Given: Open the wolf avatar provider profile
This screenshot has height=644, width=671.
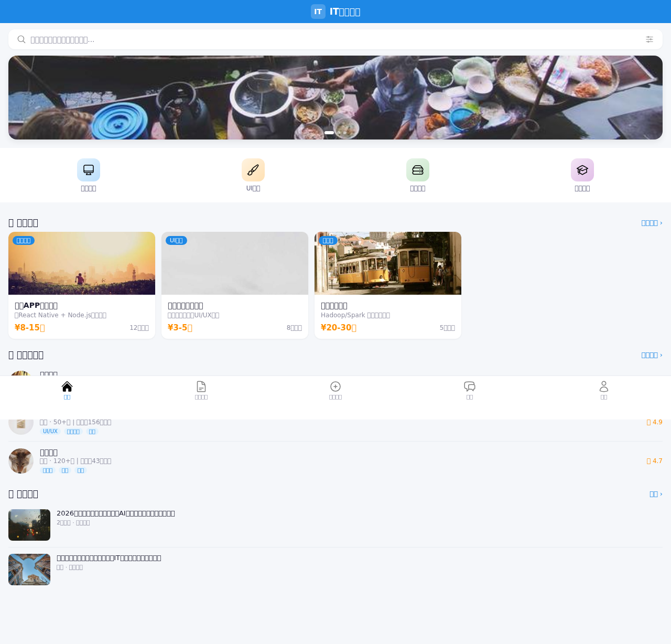Looking at the screenshot, I should click(x=21, y=461).
